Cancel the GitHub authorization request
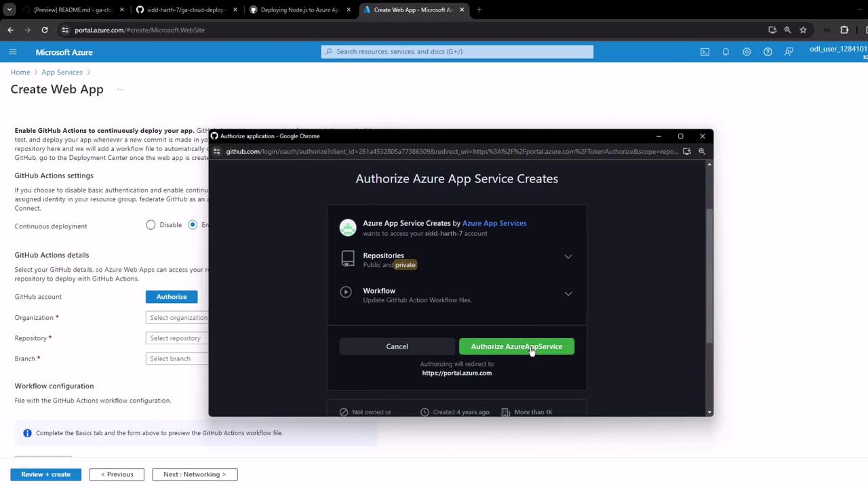Viewport: 868px width, 488px height. click(397, 346)
